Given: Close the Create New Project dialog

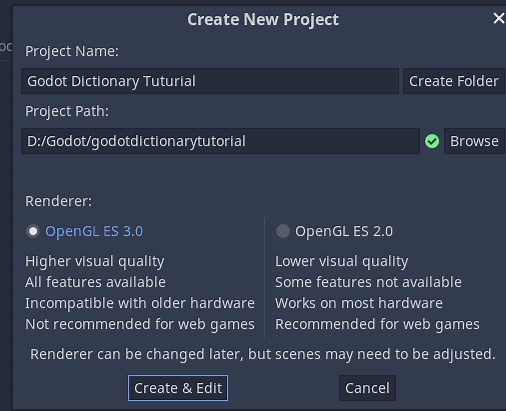Looking at the screenshot, I should [x=499, y=18].
